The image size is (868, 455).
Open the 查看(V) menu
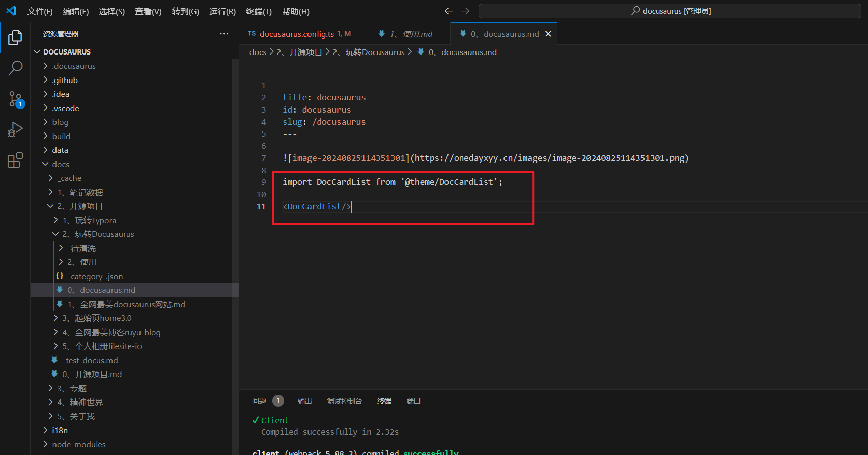click(x=148, y=11)
